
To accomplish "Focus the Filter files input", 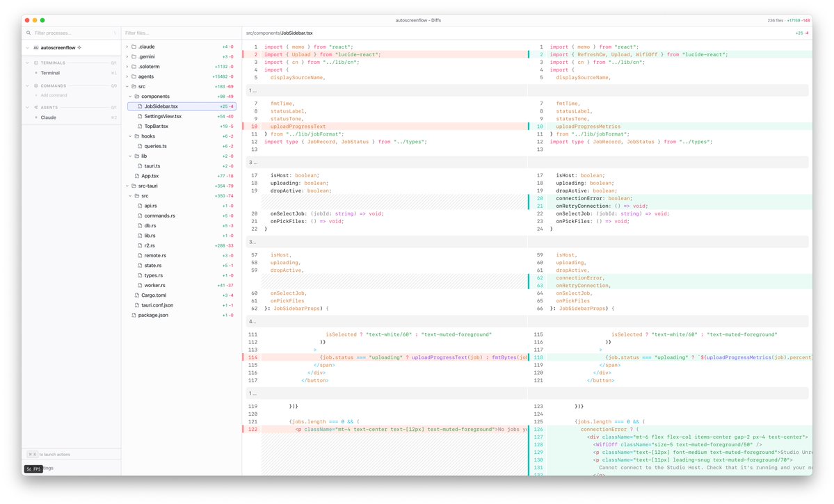I will 181,33.
